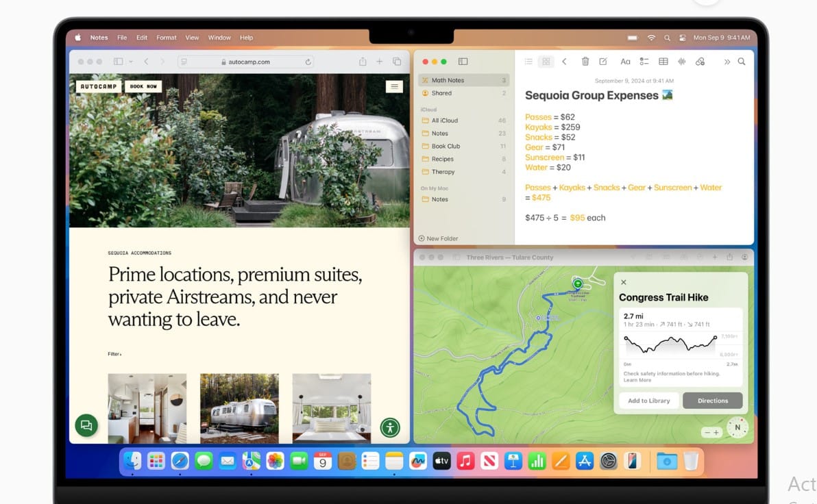This screenshot has width=817, height=504.
Task: Open the Airstream exterior thumbnail
Action: coord(239,408)
